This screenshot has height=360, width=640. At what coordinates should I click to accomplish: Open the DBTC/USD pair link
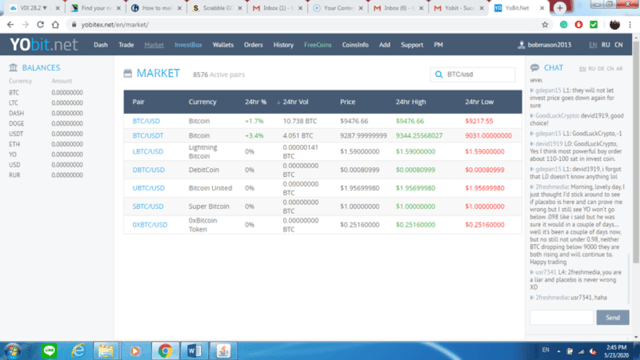click(149, 170)
